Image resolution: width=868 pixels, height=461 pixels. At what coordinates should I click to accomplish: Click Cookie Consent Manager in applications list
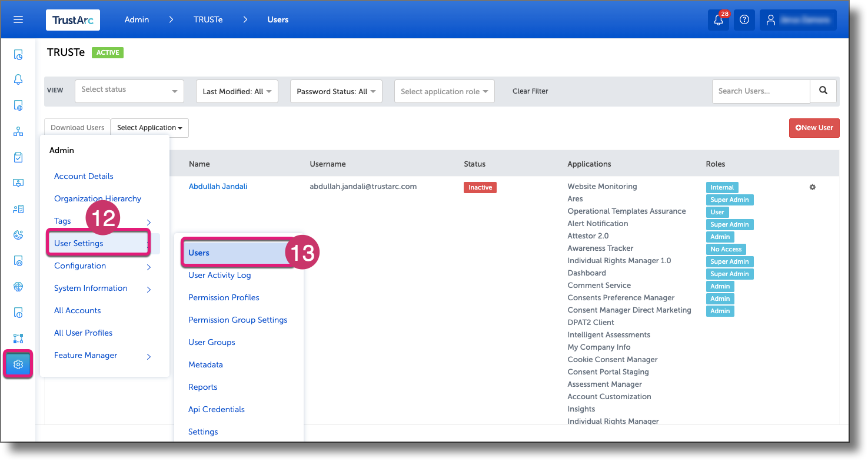click(613, 359)
